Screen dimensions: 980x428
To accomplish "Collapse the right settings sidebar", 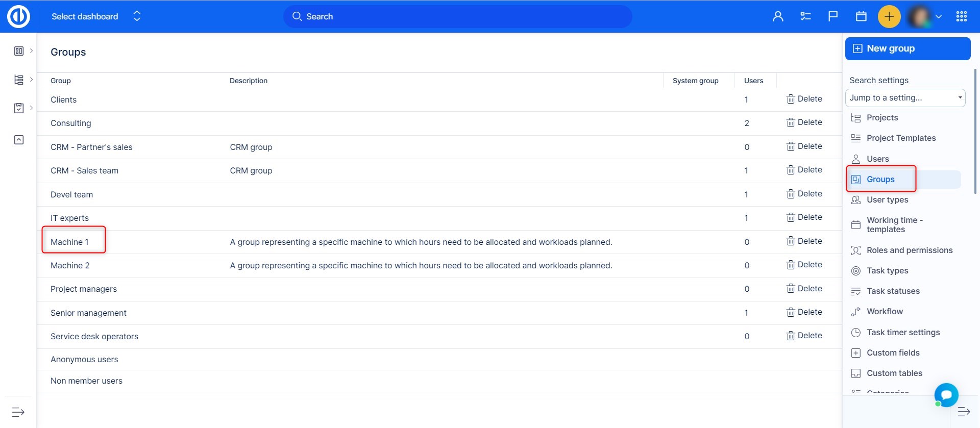I will [x=963, y=412].
